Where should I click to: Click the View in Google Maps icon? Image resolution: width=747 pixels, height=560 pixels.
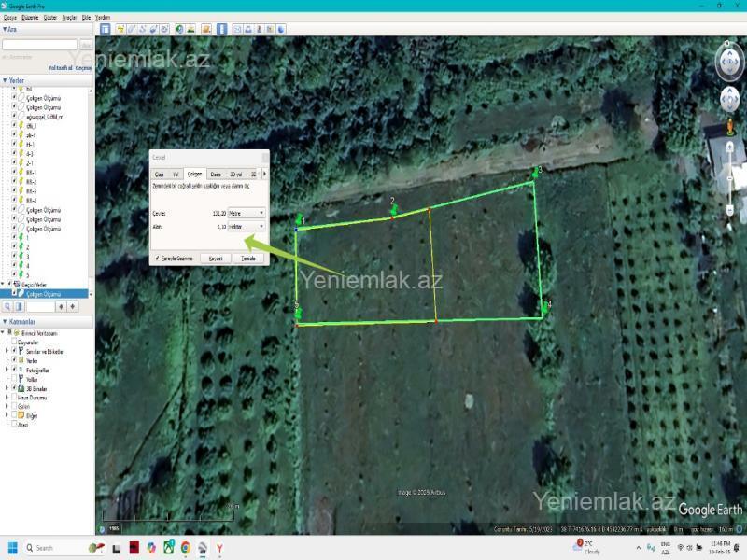[x=270, y=29]
